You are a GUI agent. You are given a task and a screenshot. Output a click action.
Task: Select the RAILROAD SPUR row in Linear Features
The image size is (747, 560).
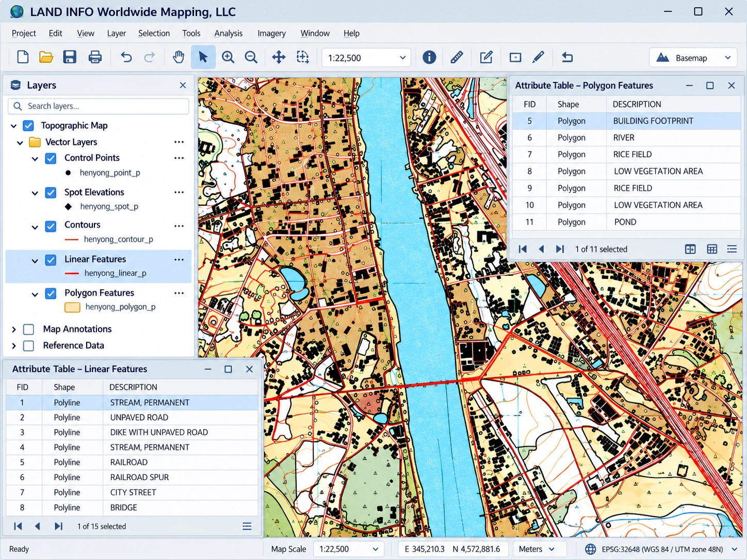(132, 477)
